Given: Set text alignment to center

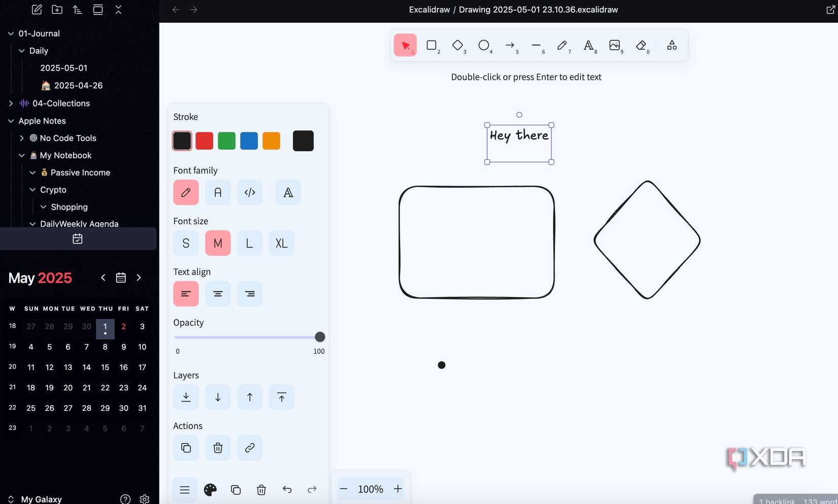Looking at the screenshot, I should click(217, 294).
